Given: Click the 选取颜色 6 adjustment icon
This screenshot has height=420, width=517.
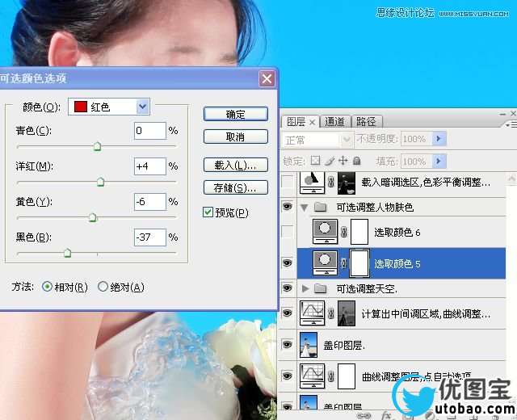Looking at the screenshot, I should click(325, 232).
